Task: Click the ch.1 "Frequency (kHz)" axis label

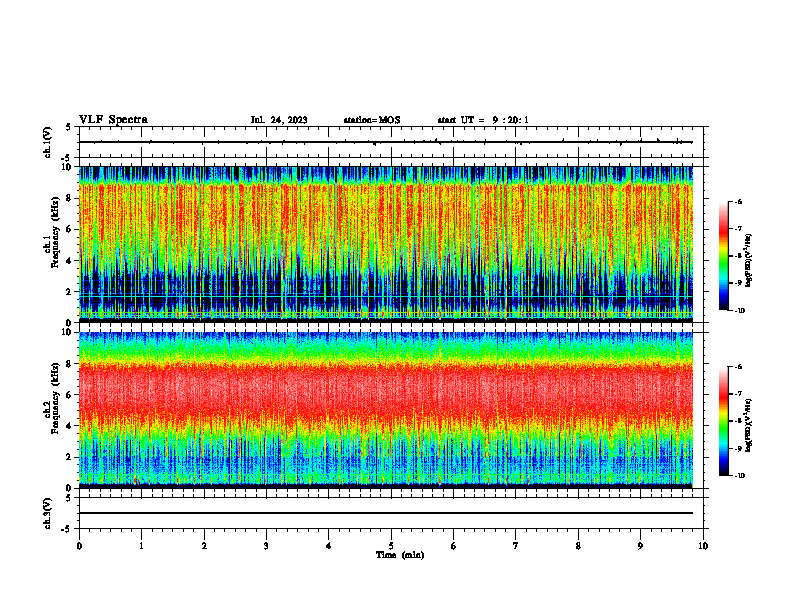Action: [55, 232]
